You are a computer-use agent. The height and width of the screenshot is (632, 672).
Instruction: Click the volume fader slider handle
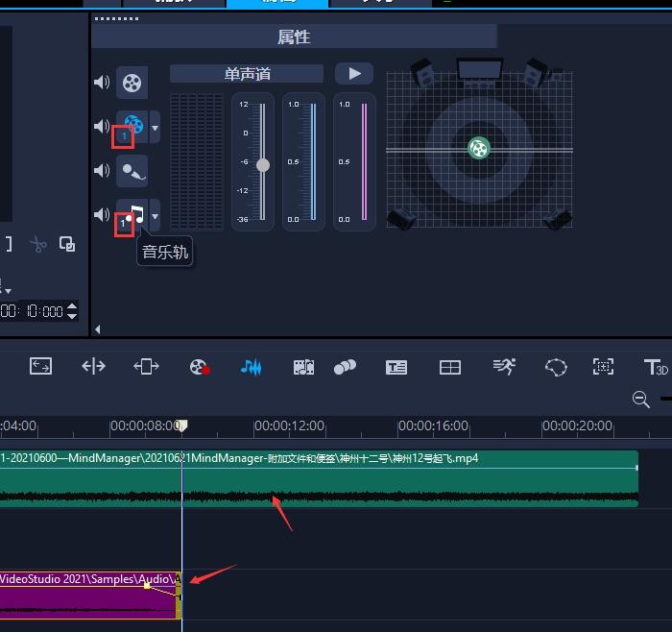pos(262,165)
